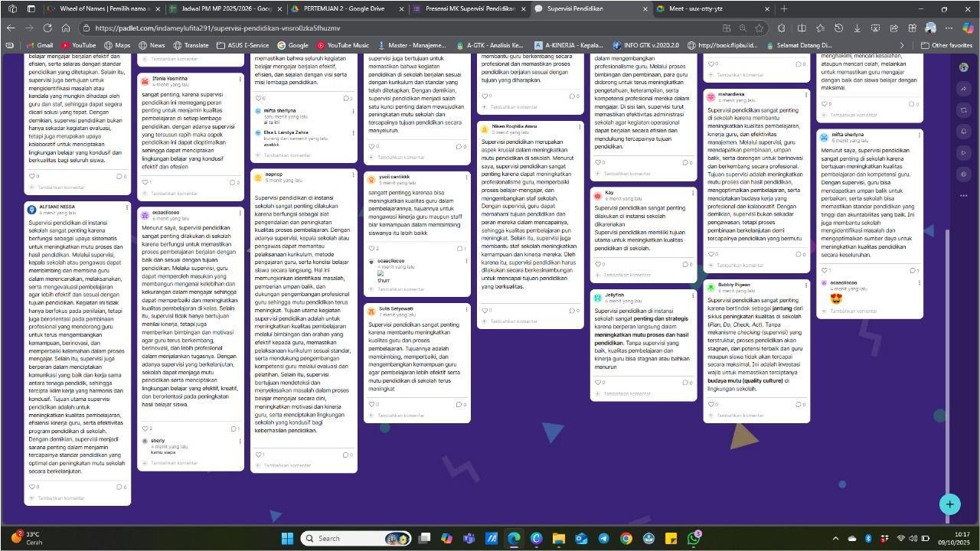The height and width of the screenshot is (551, 980).
Task: Click comment icon on Bubbly Pigeon post
Action: [799, 404]
